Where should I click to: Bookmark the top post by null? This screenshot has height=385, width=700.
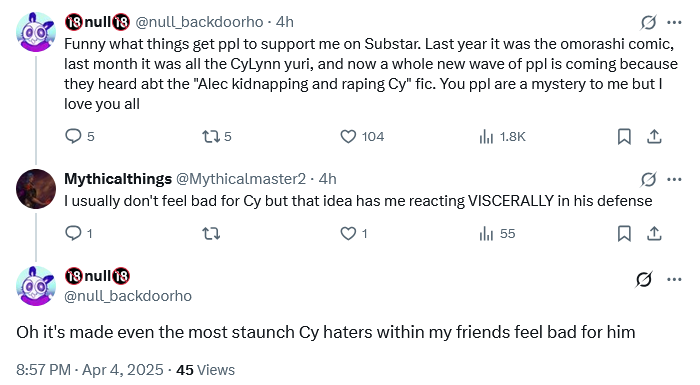point(624,136)
